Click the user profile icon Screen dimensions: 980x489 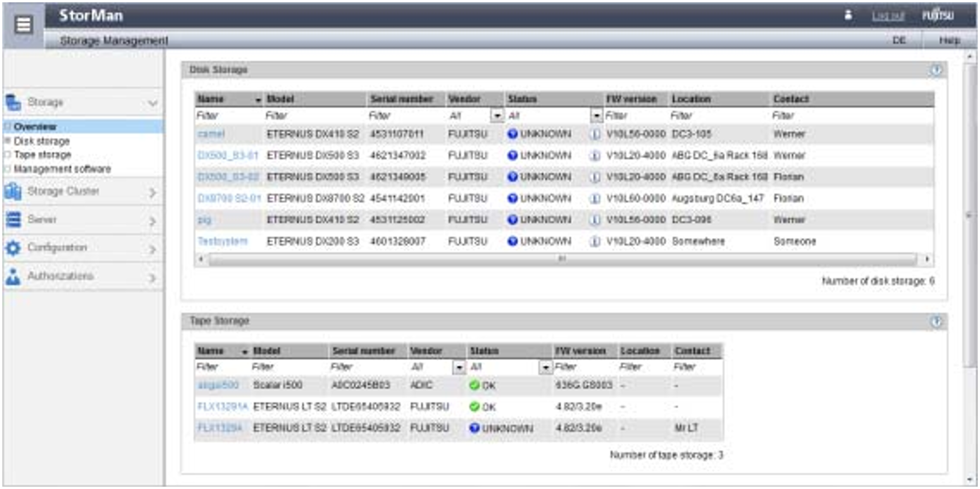(848, 15)
